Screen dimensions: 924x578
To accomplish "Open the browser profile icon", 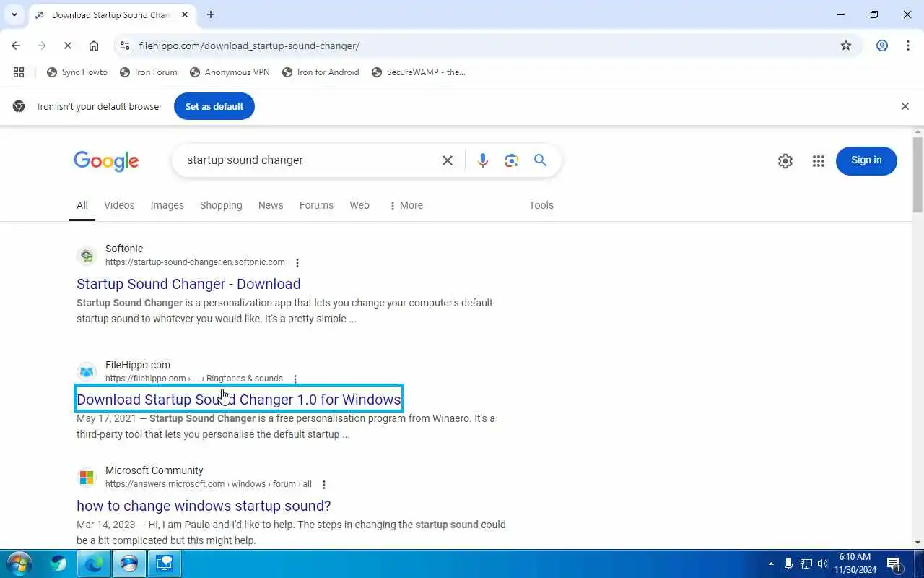I will (882, 46).
